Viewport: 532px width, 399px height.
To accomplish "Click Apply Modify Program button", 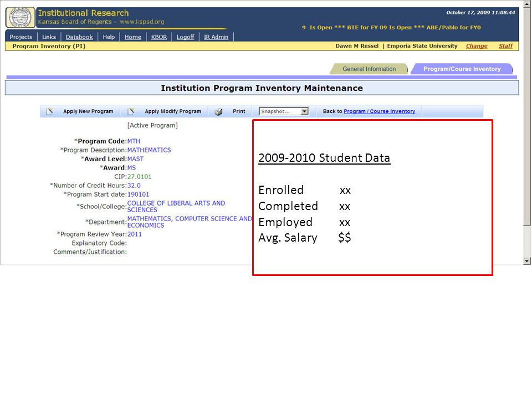I will 173,111.
